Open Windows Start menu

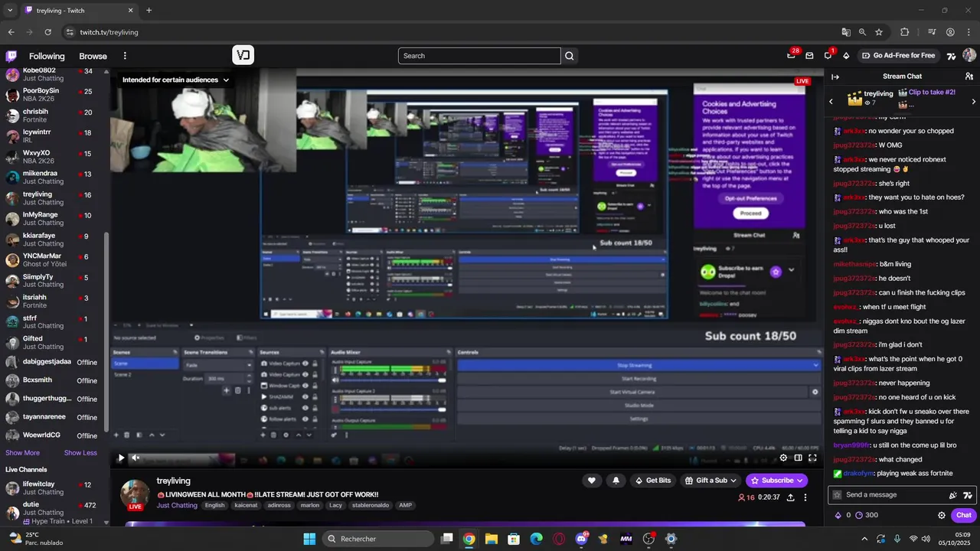[x=309, y=539]
